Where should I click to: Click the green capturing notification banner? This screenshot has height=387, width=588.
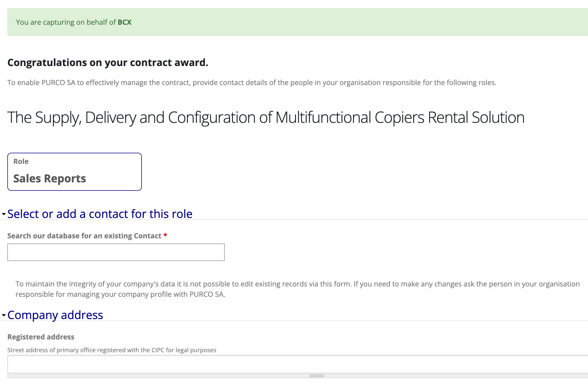tap(294, 22)
